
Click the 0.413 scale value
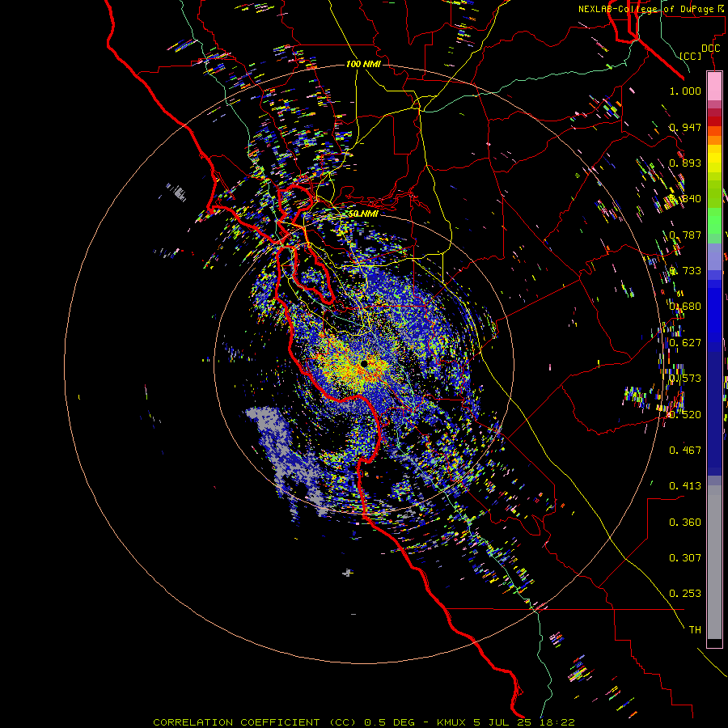point(685,485)
